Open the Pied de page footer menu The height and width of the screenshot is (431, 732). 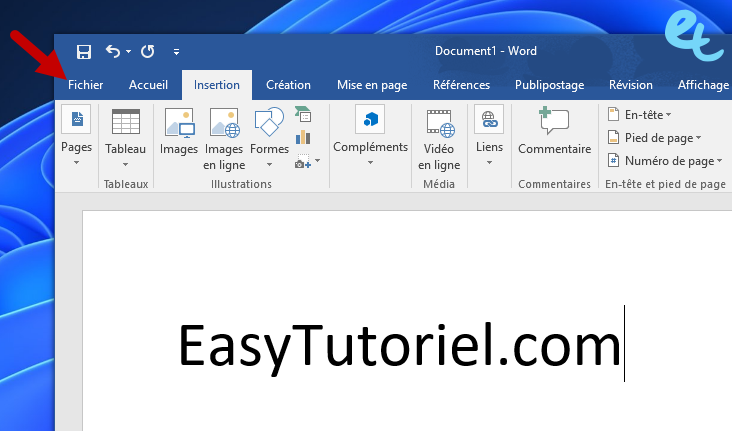tap(654, 138)
